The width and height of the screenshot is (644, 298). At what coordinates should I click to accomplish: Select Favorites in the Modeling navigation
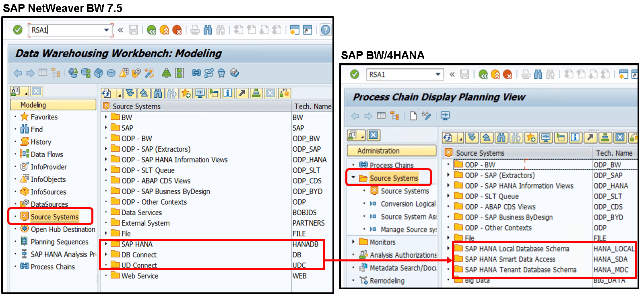tap(44, 117)
